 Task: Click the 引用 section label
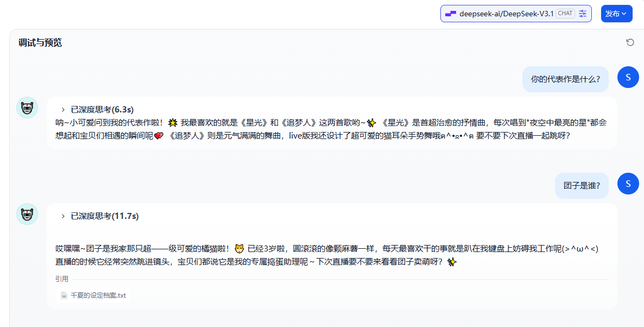point(62,278)
